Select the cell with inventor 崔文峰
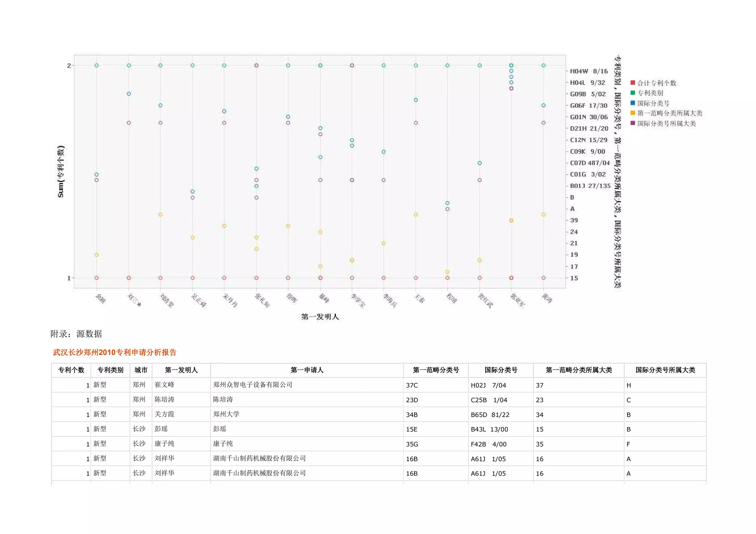Viewport: 756px width, 534px height. point(164,385)
